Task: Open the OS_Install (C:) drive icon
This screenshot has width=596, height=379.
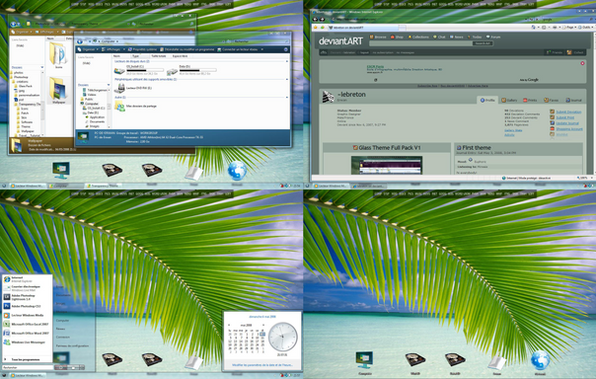Action: pos(119,71)
